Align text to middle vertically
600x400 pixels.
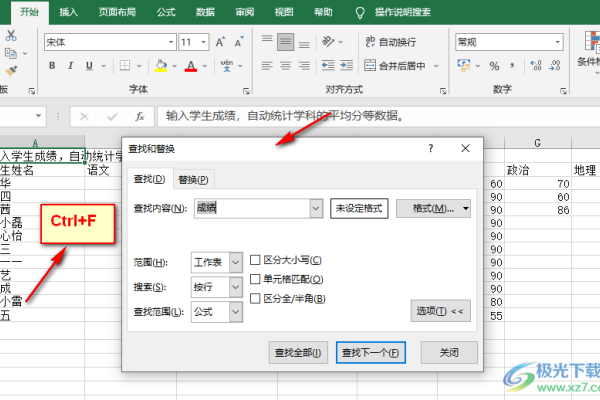(285, 42)
